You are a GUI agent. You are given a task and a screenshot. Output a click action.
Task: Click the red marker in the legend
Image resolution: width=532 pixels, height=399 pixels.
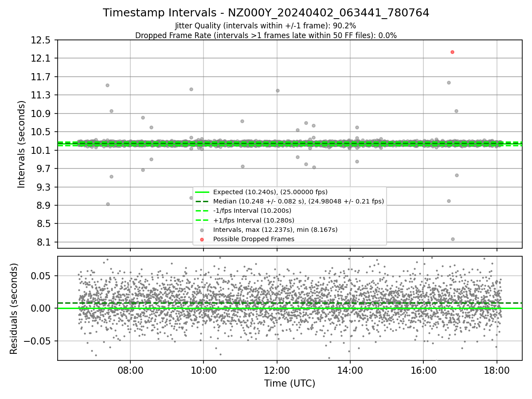[202, 239]
